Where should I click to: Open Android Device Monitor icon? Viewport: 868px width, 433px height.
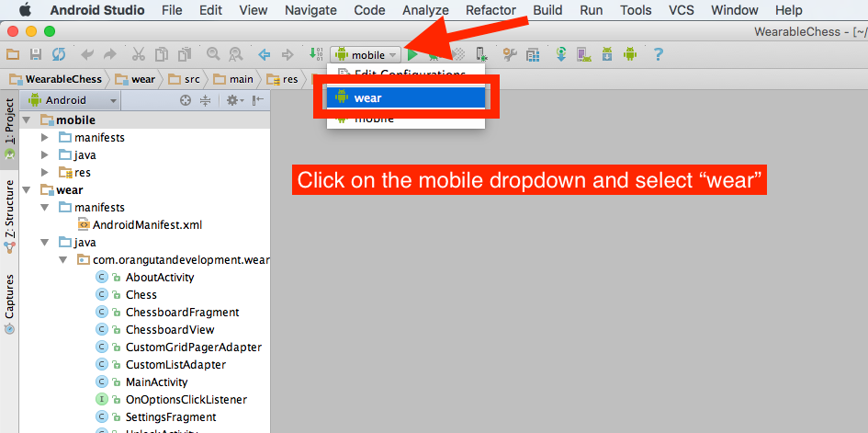(630, 54)
